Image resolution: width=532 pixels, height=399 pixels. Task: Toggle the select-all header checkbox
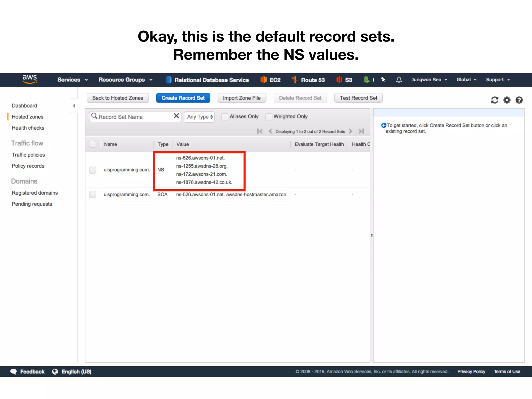click(92, 144)
